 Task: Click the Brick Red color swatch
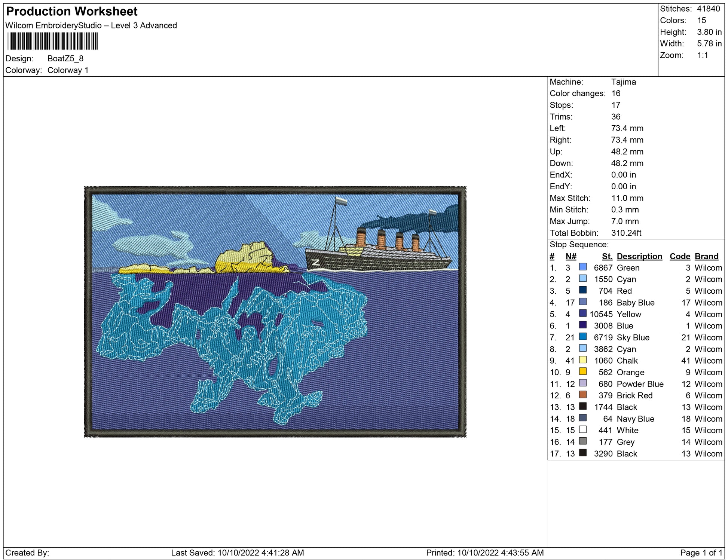tap(582, 394)
